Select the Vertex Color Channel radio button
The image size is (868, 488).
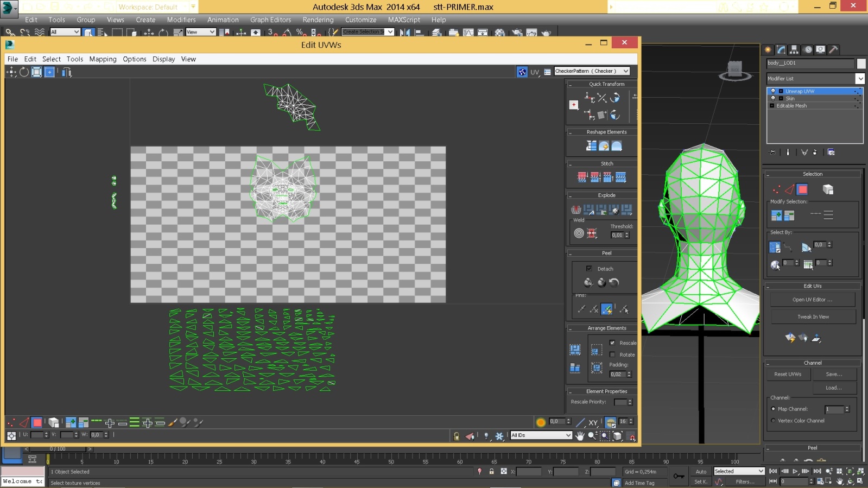coord(773,421)
